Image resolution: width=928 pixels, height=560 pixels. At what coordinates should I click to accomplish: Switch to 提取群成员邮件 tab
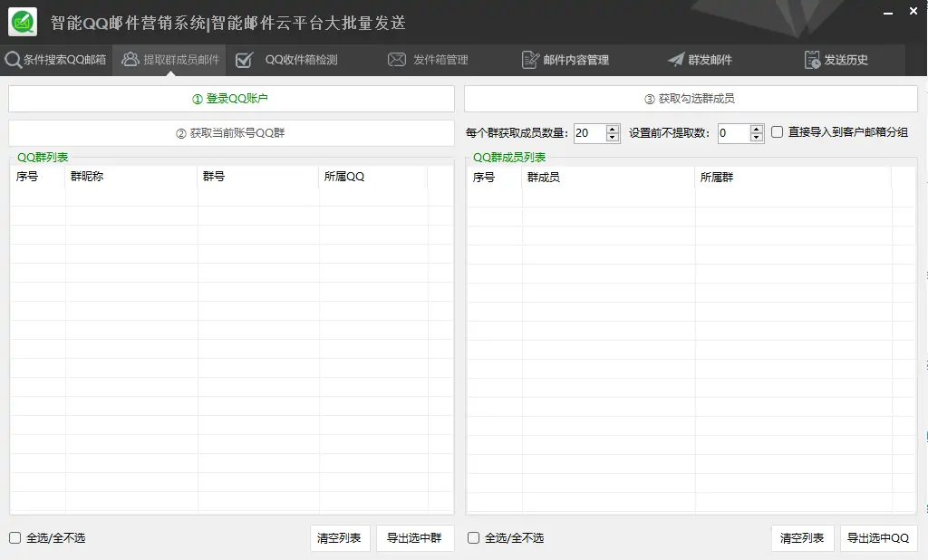169,60
